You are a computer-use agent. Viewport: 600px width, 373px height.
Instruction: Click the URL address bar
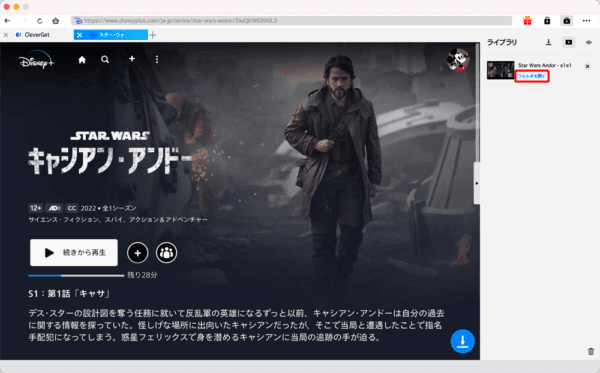pos(292,21)
